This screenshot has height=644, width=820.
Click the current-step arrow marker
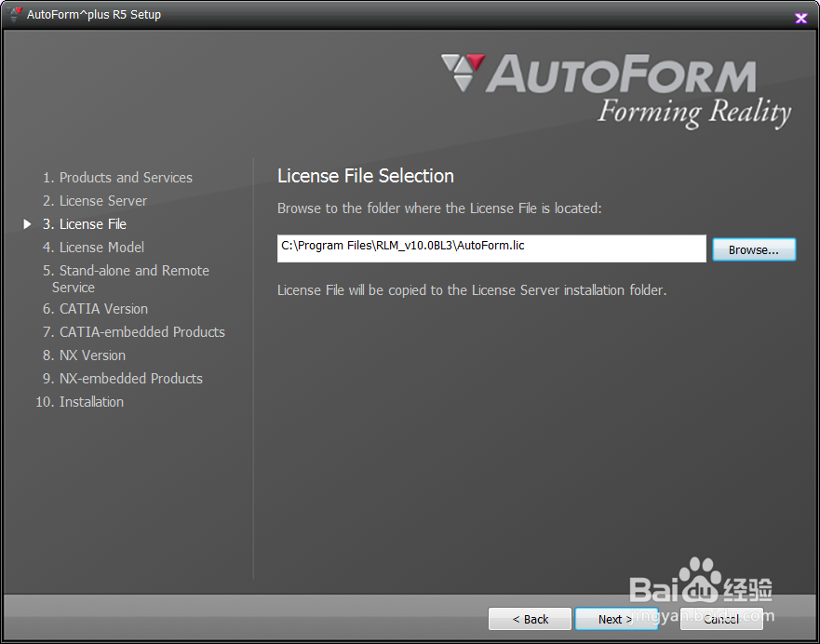(28, 224)
